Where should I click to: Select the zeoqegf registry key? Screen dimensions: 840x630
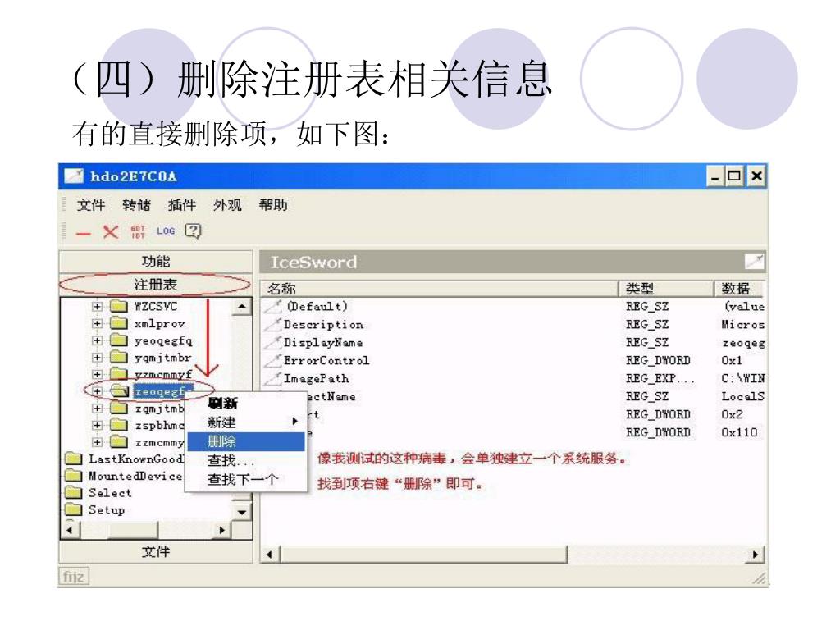tap(163, 391)
